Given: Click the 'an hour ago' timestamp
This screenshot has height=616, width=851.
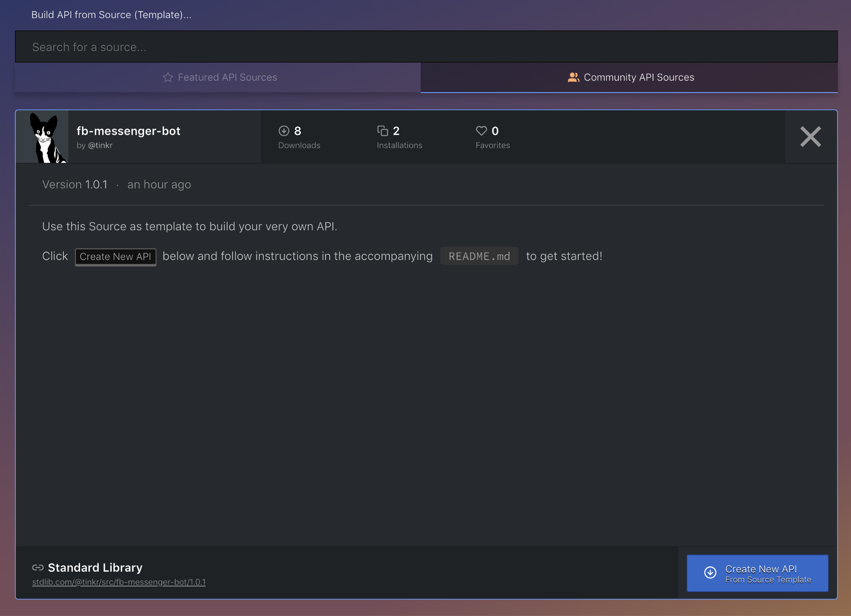Looking at the screenshot, I should pos(159,185).
